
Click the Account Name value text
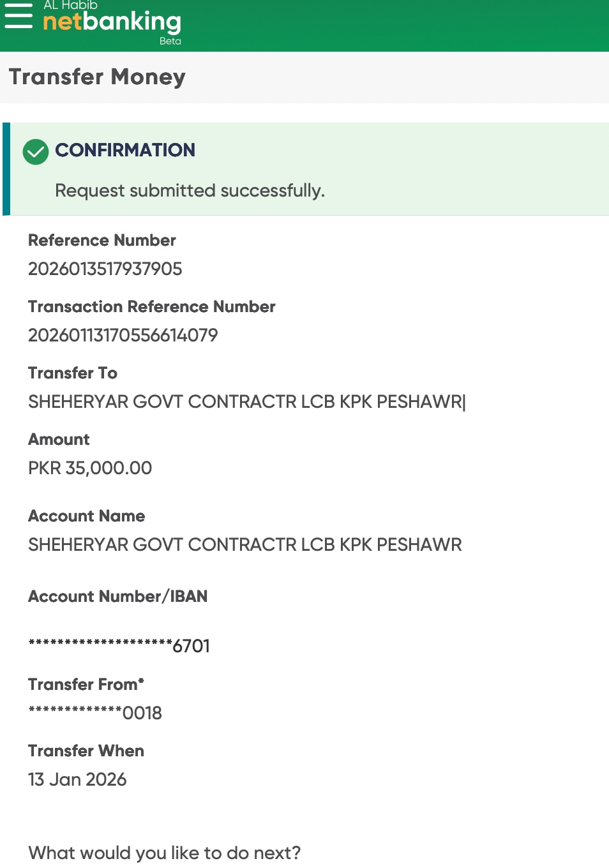pos(244,545)
